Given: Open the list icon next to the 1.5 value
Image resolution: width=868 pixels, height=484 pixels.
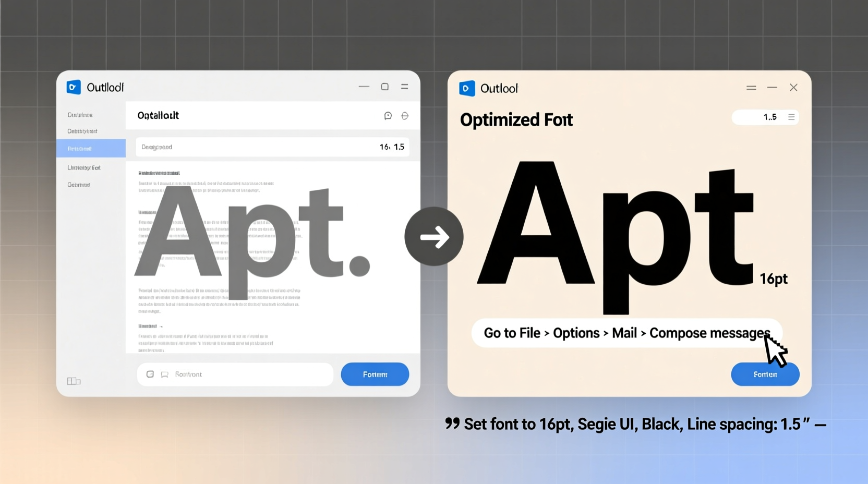Looking at the screenshot, I should [x=792, y=117].
